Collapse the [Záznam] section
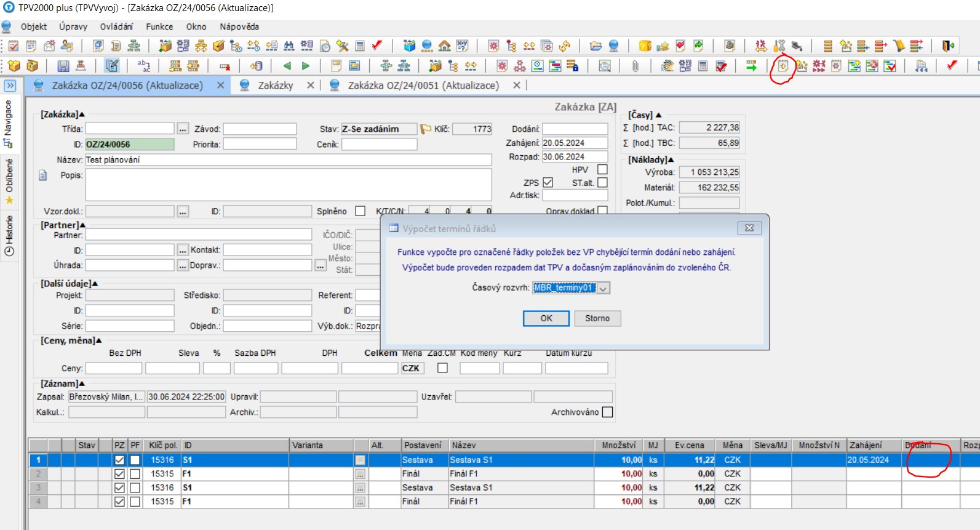 tap(82, 383)
